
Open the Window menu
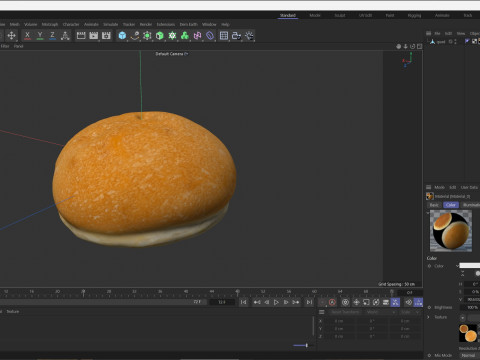pyautogui.click(x=209, y=24)
